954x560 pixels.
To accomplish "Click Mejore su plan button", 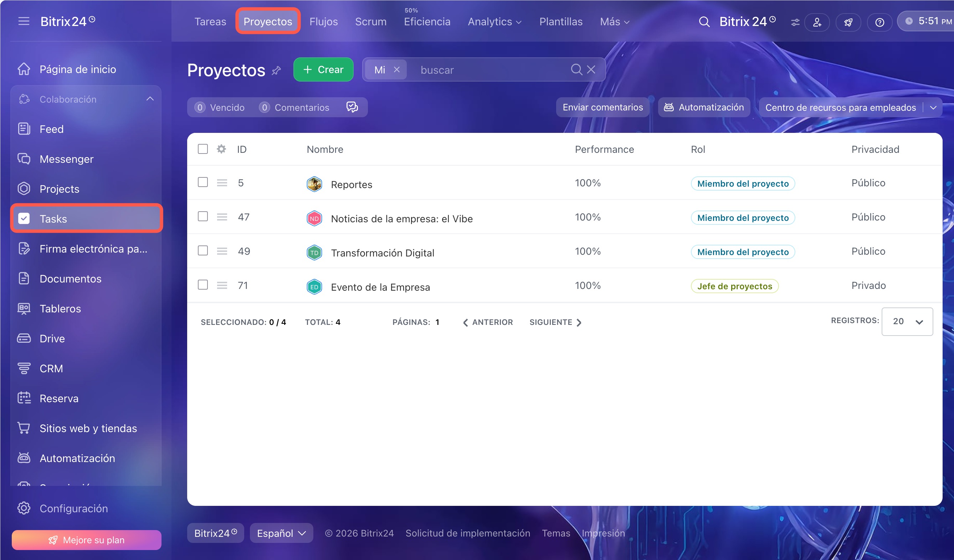I will 86,540.
